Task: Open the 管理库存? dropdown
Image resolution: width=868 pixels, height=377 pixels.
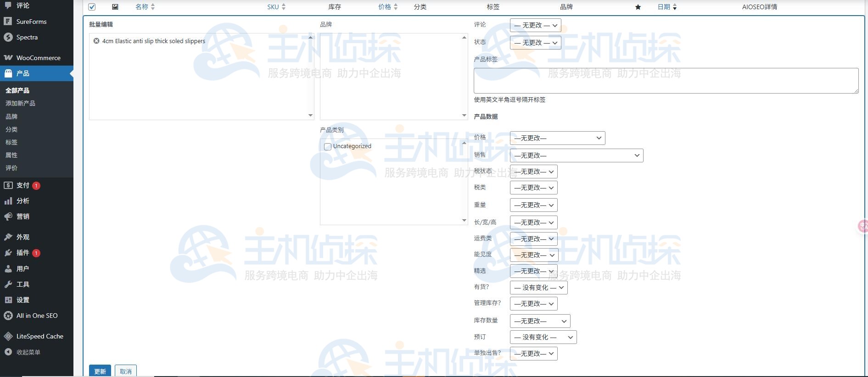Action: click(534, 304)
